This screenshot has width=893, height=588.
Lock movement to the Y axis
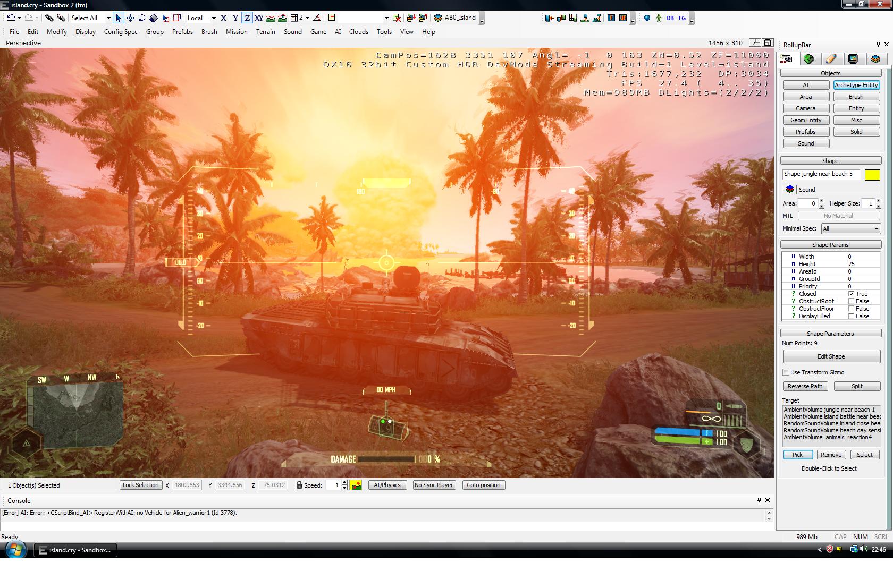[235, 18]
